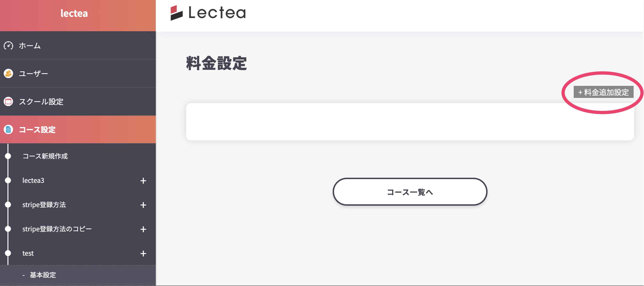Click the home gauge icon in the sidebar
Viewport: 644px width, 286px height.
click(x=8, y=46)
